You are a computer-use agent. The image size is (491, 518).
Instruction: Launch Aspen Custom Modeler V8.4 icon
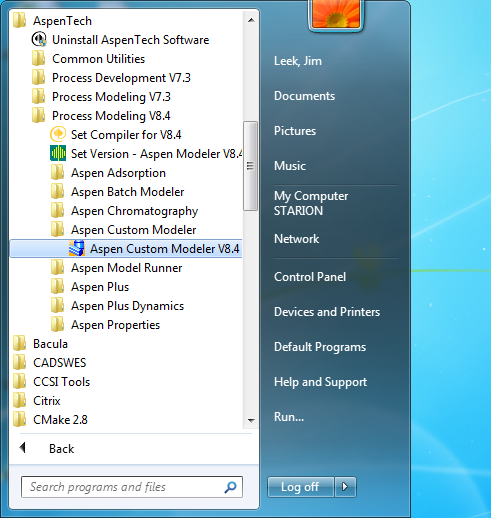pos(77,248)
